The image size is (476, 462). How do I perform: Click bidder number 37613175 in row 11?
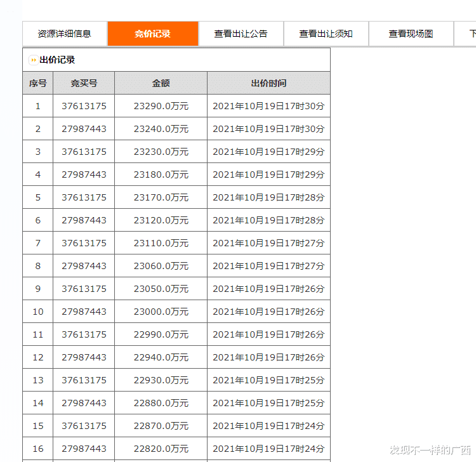click(84, 334)
